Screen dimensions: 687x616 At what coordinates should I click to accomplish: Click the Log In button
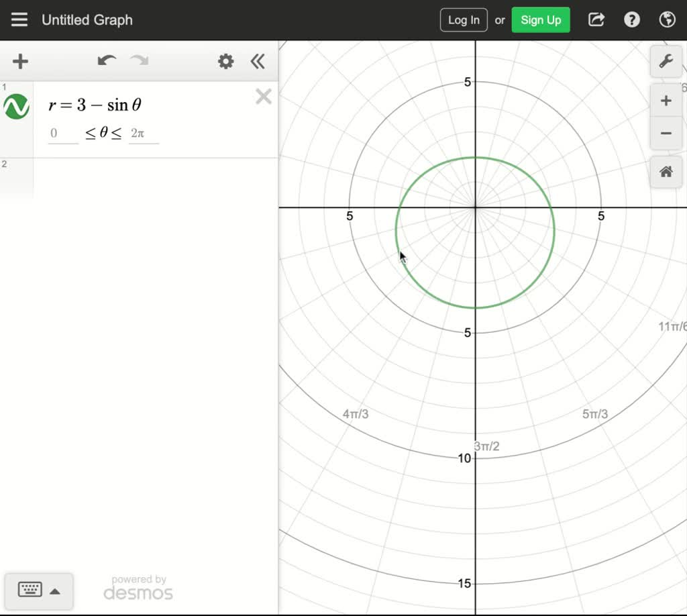tap(464, 20)
